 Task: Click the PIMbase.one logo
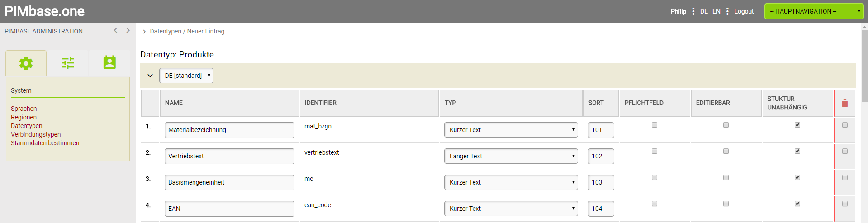(45, 11)
